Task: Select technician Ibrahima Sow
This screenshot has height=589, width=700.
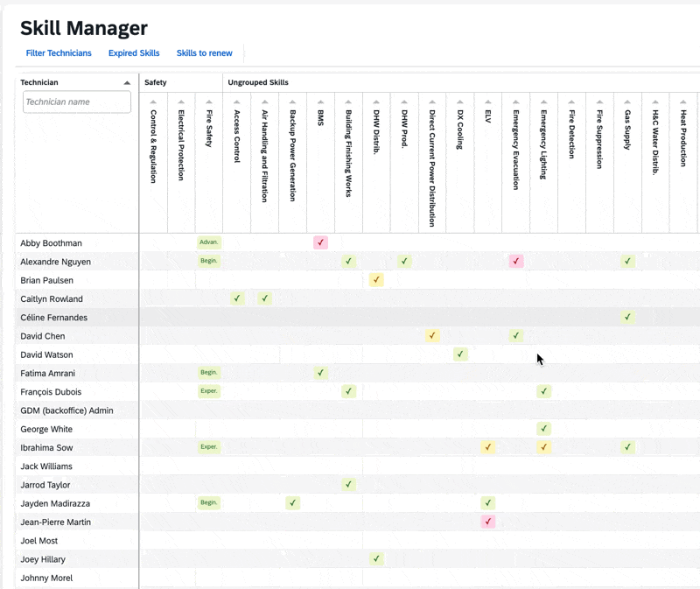Action: [x=46, y=447]
